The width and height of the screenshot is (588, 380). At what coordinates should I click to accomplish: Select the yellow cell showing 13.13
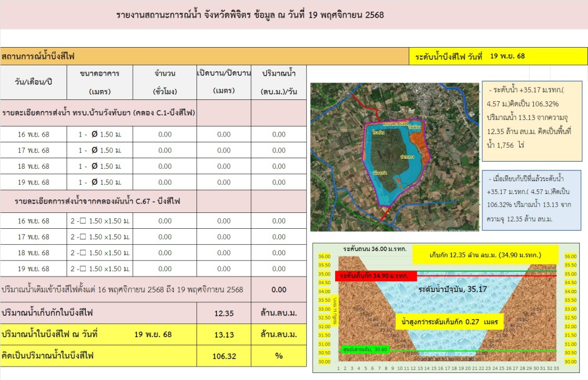click(x=224, y=334)
